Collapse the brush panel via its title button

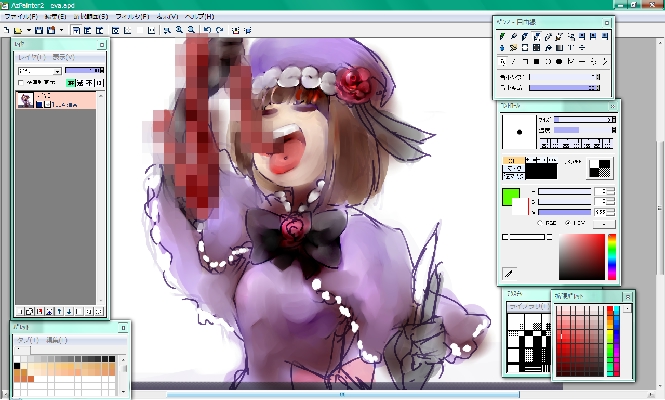point(612,106)
